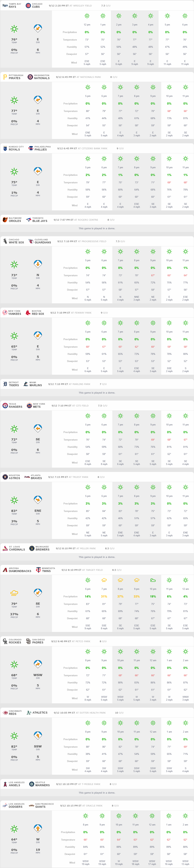194x868 pixels.
Task: Click the Tampa Bay Rays logo
Action: tap(5, 5)
